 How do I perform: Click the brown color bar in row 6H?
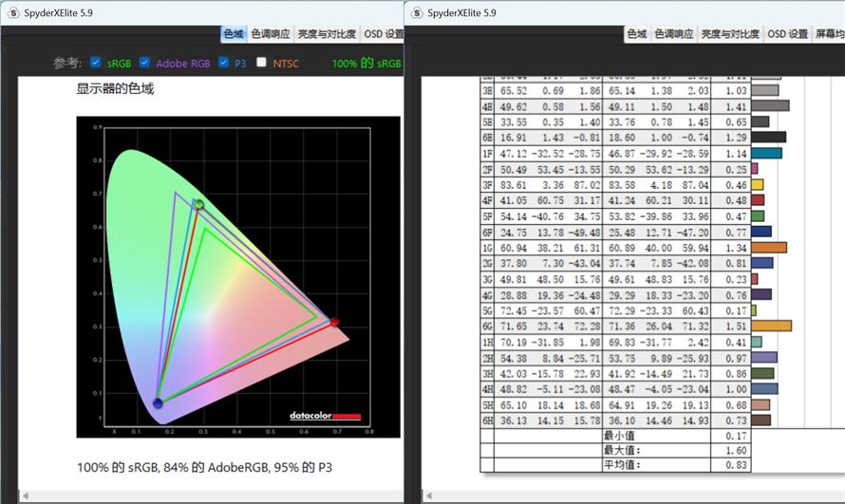click(x=760, y=420)
